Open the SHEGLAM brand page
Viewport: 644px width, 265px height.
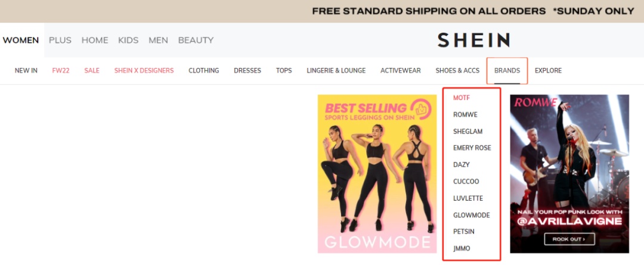coord(467,131)
